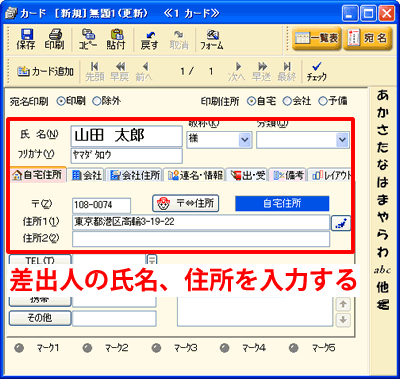Click the コピー (copy) toolbar icon
This screenshot has width=400, height=379.
point(88,39)
